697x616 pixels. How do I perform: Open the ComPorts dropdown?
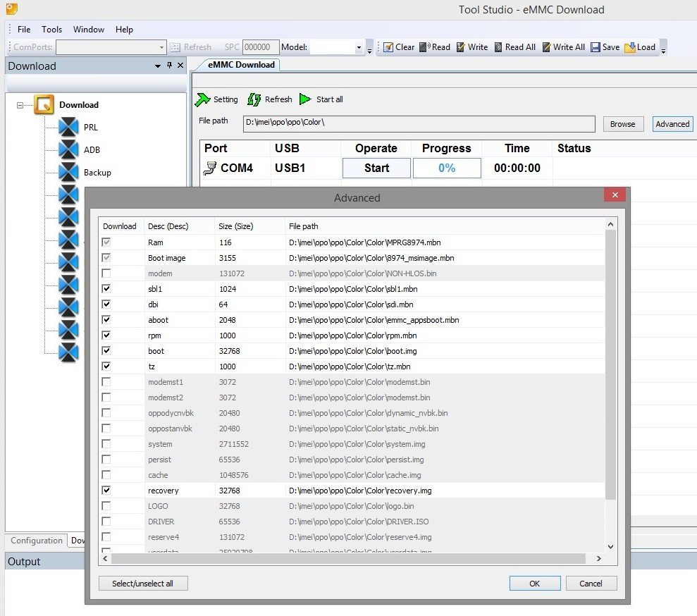(161, 47)
